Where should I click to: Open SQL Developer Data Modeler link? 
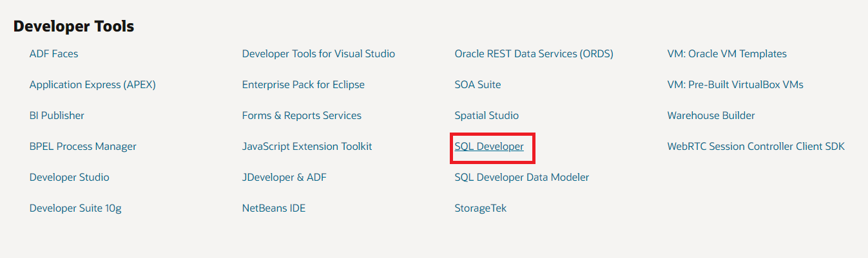coord(522,178)
